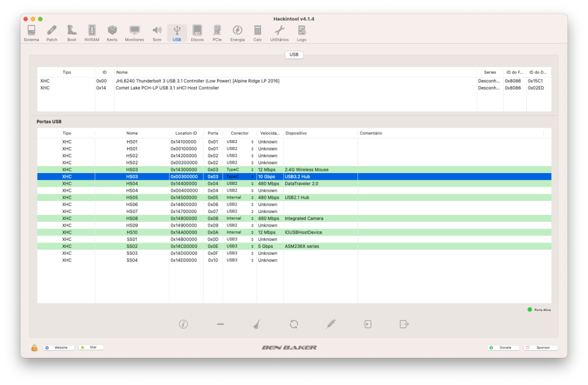Open the Calc toolbar section

[x=258, y=33]
